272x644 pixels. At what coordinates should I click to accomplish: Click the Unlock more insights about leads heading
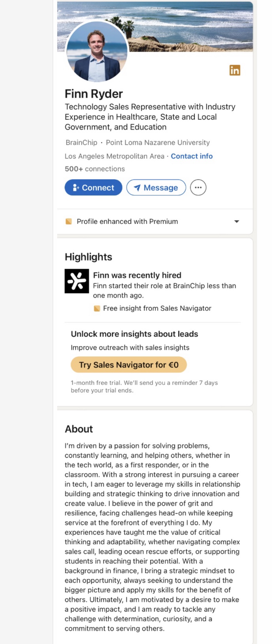134,334
